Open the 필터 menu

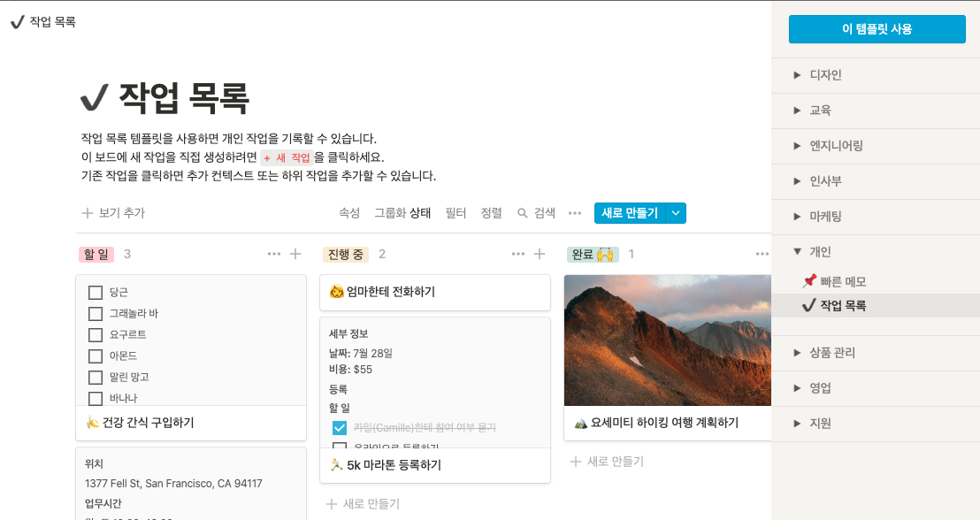pos(456,213)
